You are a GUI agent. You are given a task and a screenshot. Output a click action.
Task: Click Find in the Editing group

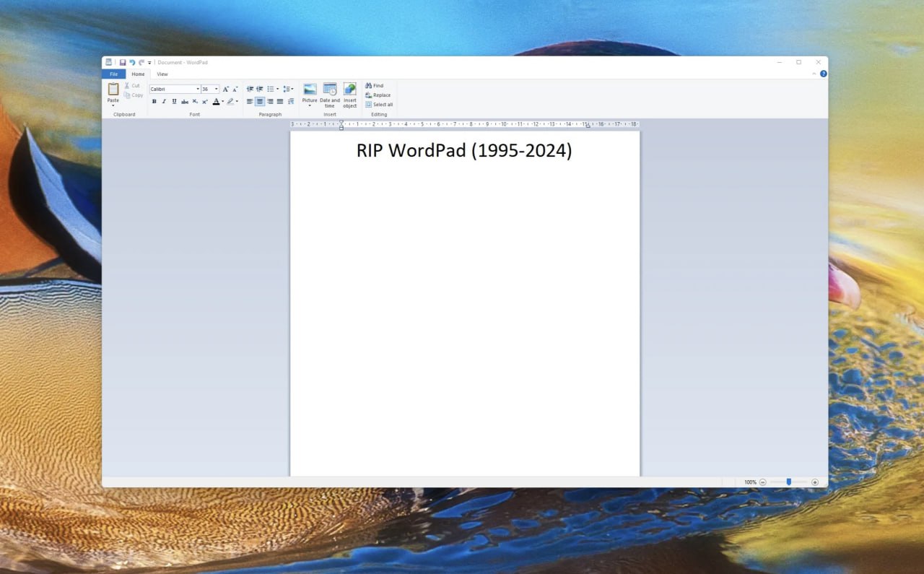click(374, 85)
